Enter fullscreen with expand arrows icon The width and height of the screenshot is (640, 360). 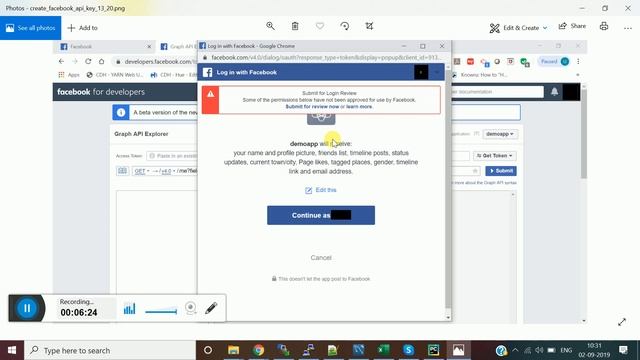point(622,322)
